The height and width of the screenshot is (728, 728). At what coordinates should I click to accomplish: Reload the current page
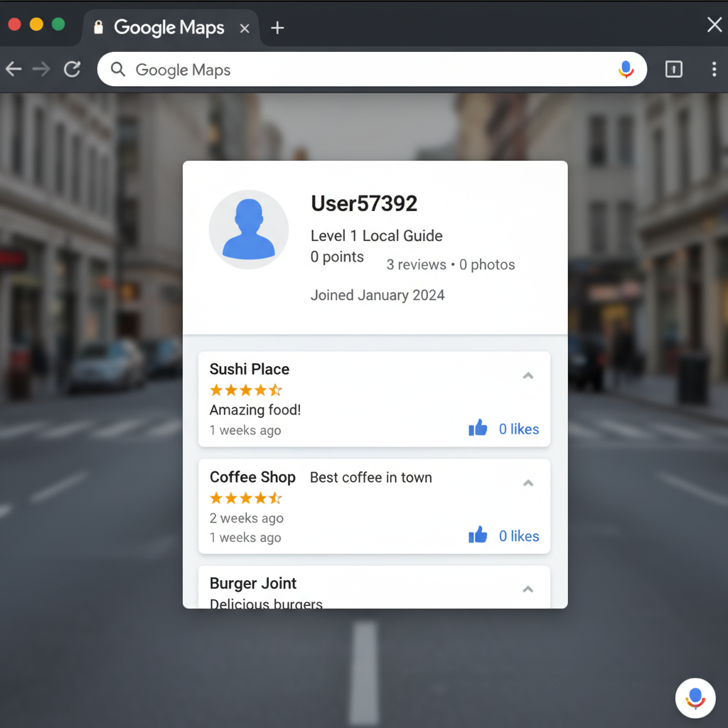coord(72,69)
